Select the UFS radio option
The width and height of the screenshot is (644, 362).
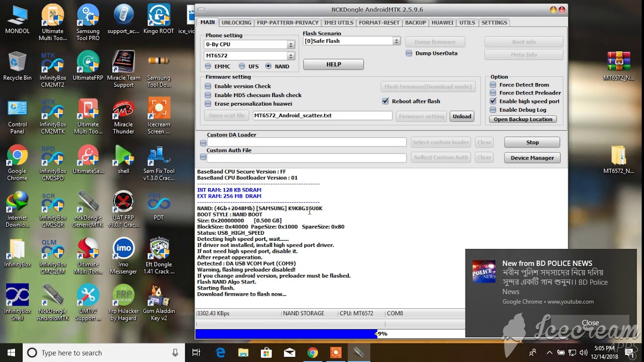[242, 66]
